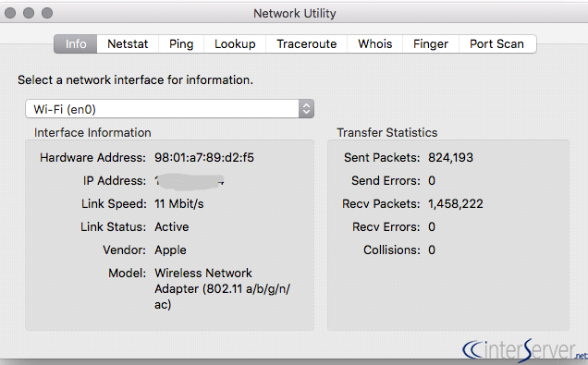The width and height of the screenshot is (588, 365).
Task: Click the Vendor value Apple
Action: [x=170, y=249]
